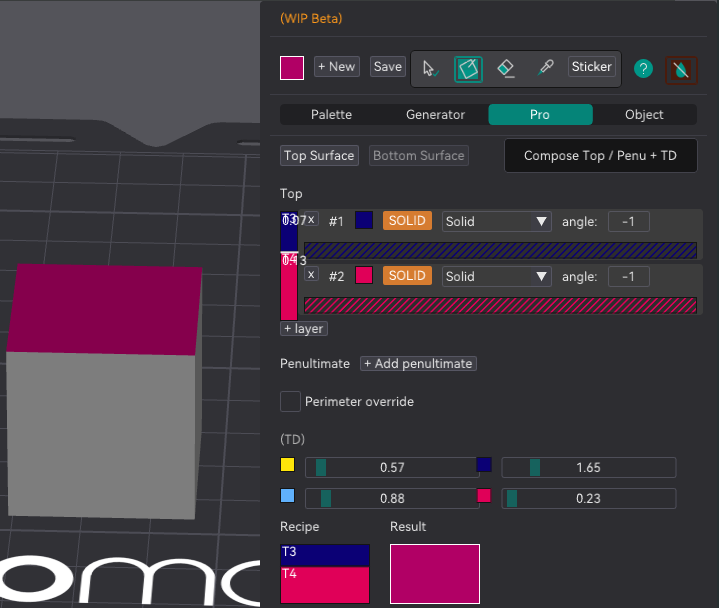Screen dimensions: 719x608
Task: Open layer #1 Solid pattern dropdown
Action: pos(497,221)
